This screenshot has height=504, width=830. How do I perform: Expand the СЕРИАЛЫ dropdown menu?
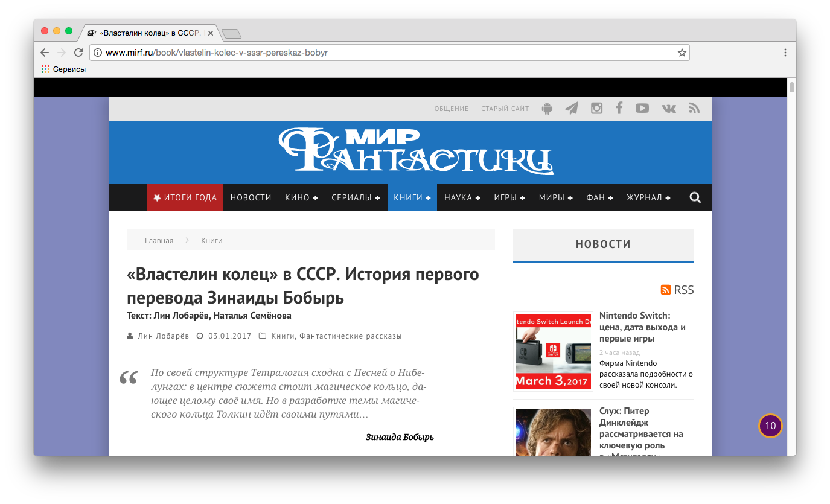tap(356, 198)
